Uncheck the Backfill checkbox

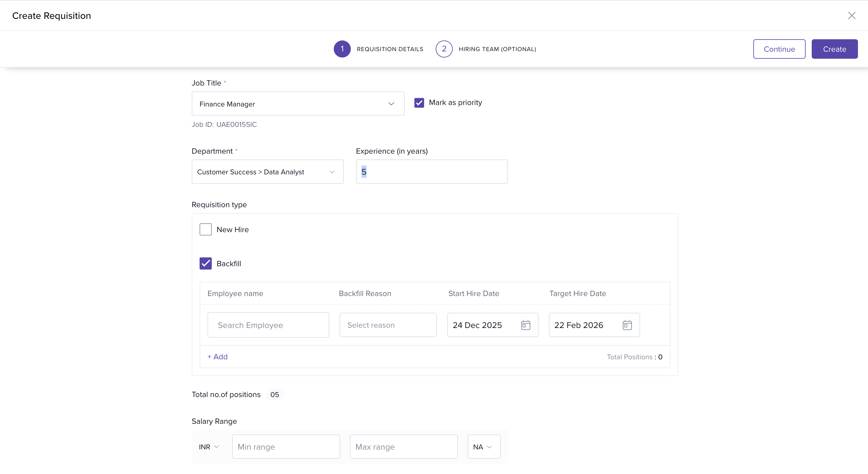pos(205,263)
